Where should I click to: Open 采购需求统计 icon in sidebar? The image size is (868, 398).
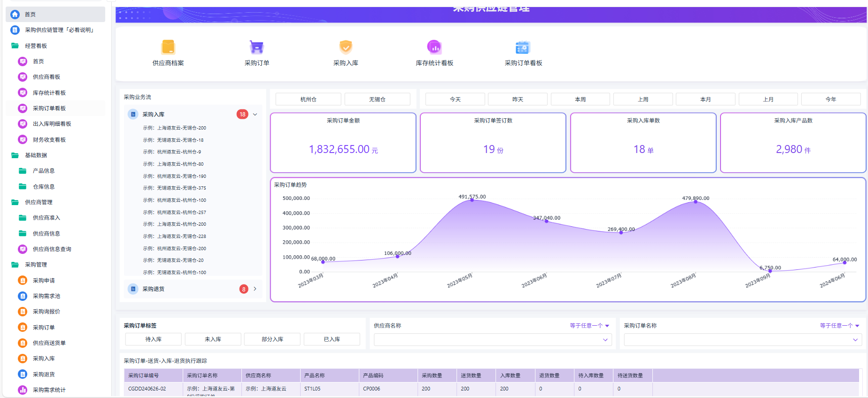click(23, 390)
